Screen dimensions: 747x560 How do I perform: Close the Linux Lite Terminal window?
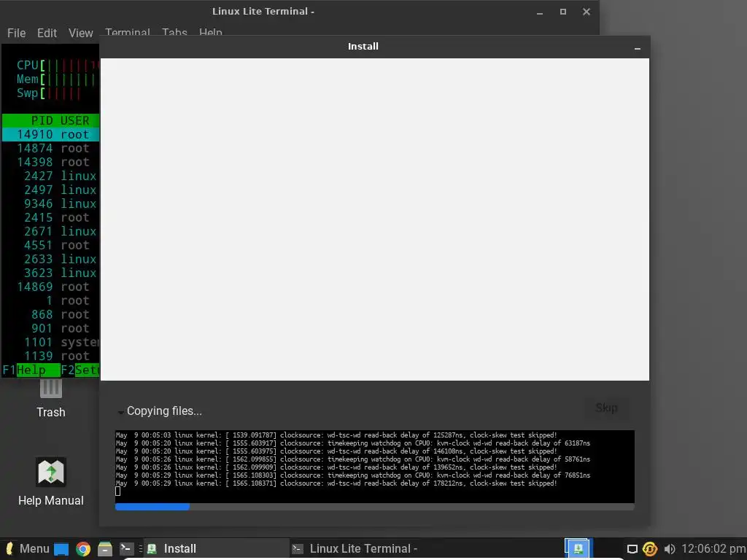pos(587,12)
